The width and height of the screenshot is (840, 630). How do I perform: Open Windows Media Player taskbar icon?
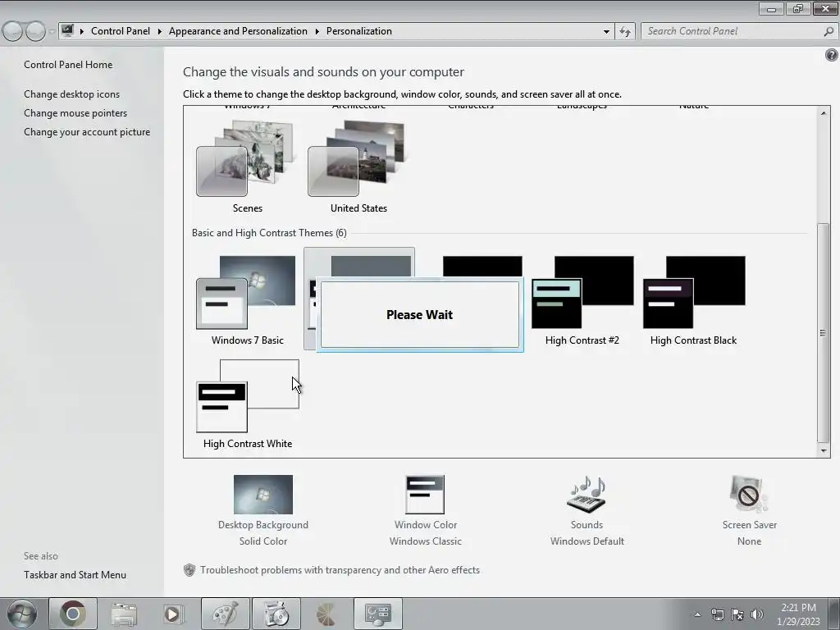pos(173,614)
